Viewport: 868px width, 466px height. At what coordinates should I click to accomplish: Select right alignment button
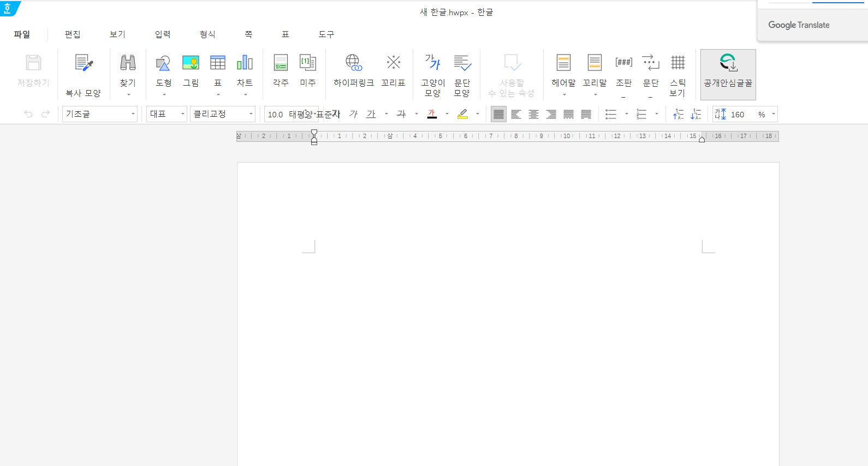coord(551,114)
